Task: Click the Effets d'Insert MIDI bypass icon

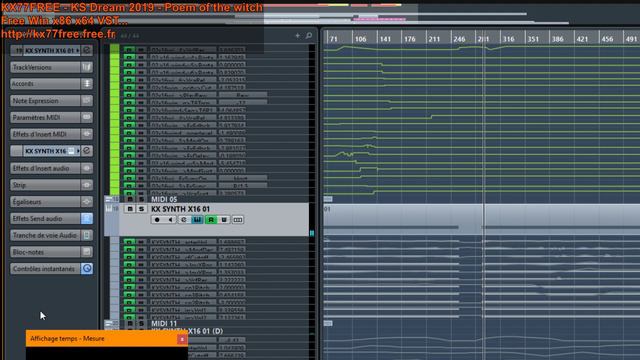Action: click(x=87, y=134)
